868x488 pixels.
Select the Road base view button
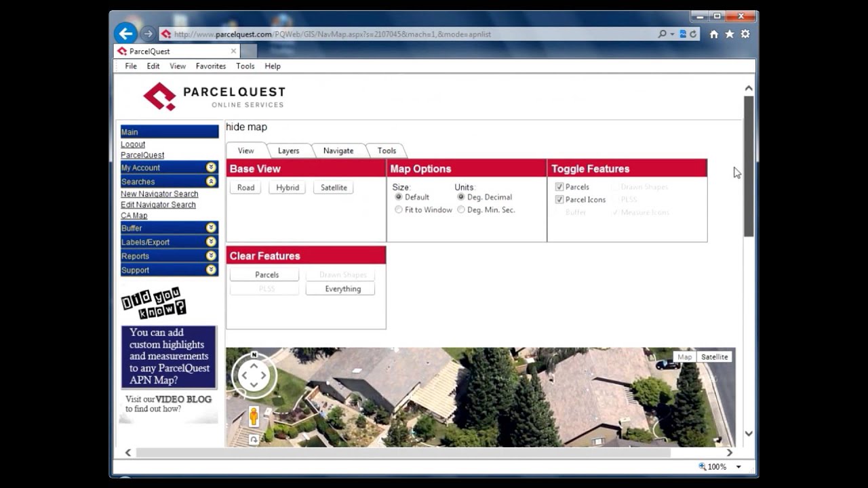[x=246, y=188]
